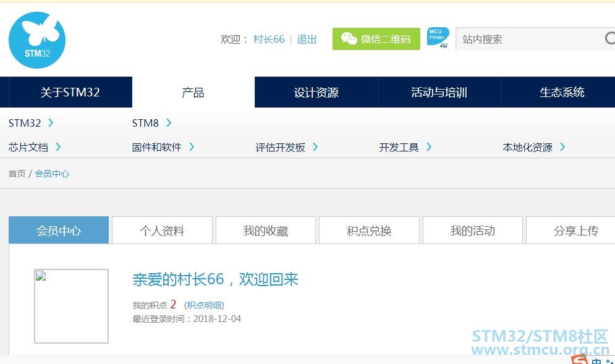Click the Sogou input method tray icon
This screenshot has height=364, width=615.
click(580, 359)
